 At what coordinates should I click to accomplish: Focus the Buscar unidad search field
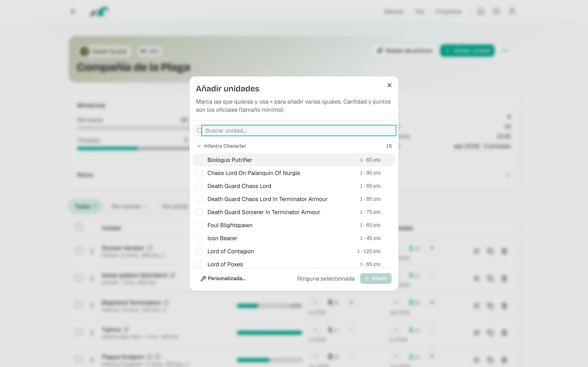(x=299, y=130)
